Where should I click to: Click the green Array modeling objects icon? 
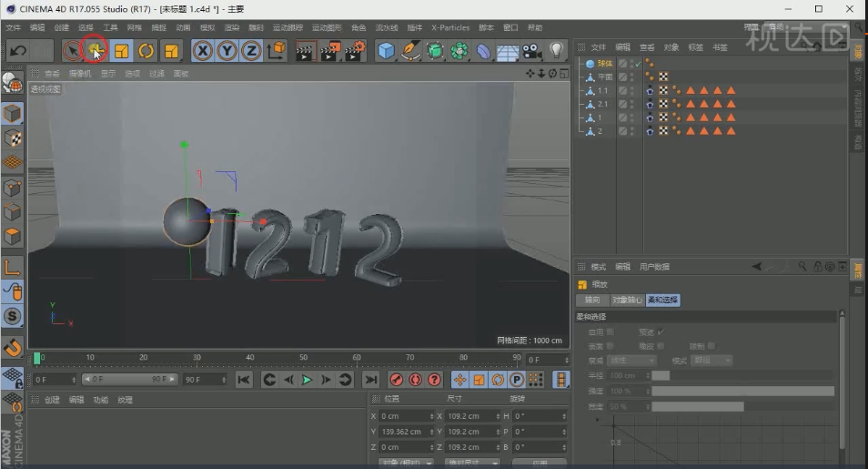459,51
